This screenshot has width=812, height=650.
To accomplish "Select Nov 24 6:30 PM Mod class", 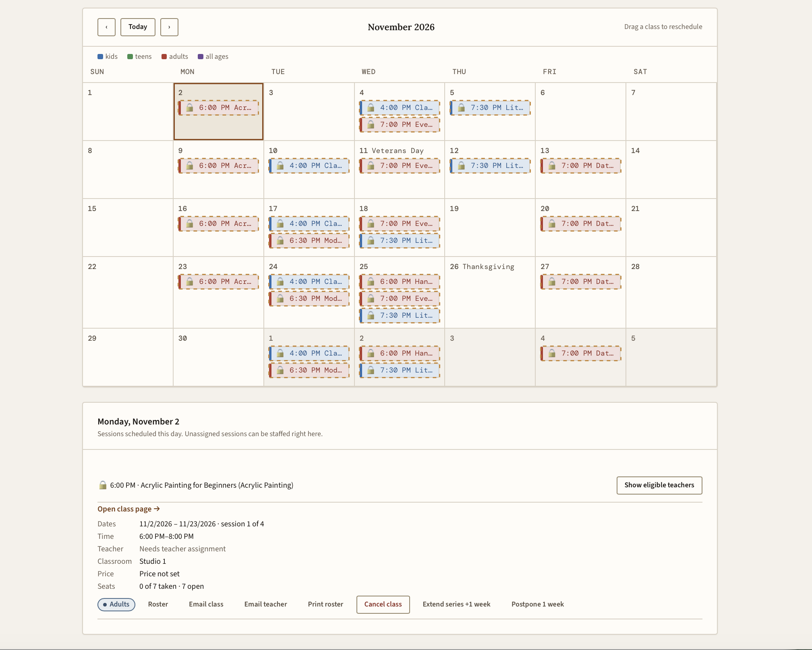I will (x=309, y=298).
